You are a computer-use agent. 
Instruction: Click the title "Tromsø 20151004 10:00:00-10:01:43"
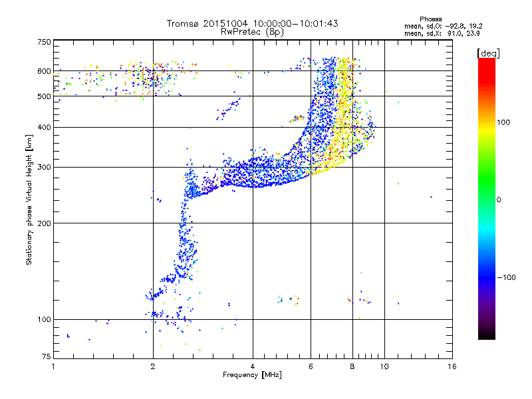point(252,23)
